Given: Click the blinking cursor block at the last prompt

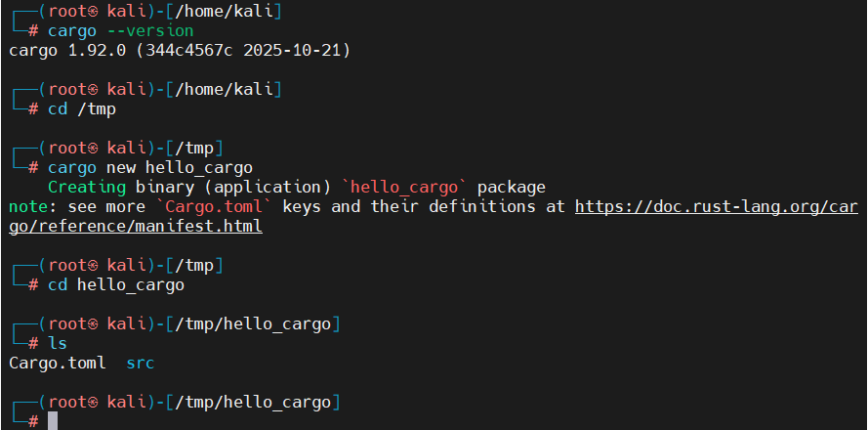Looking at the screenshot, I should tap(53, 421).
